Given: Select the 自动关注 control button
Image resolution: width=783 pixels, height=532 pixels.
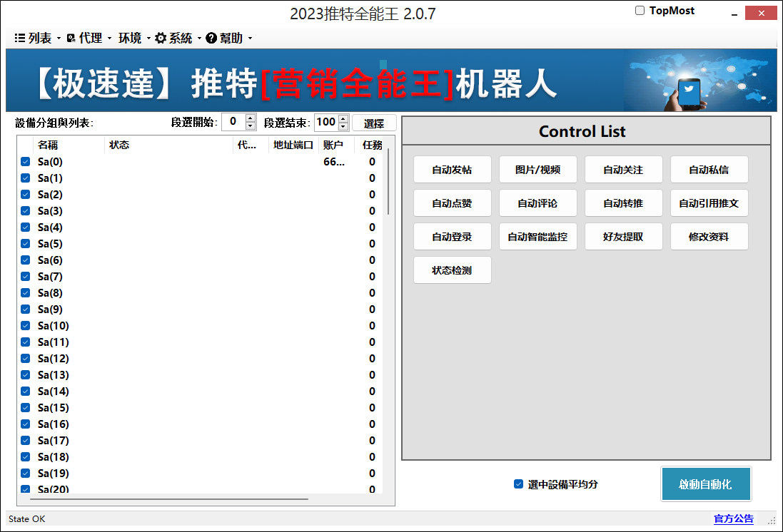Looking at the screenshot, I should [x=623, y=170].
